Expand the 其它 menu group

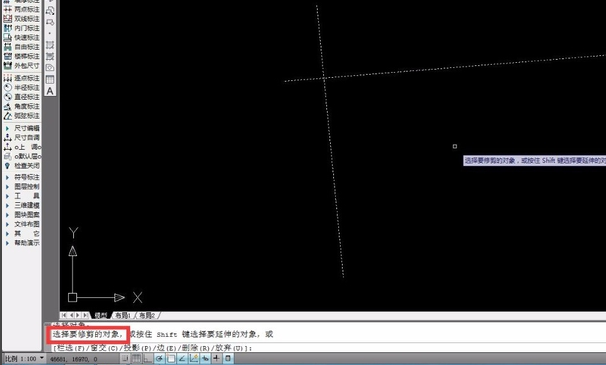22,234
